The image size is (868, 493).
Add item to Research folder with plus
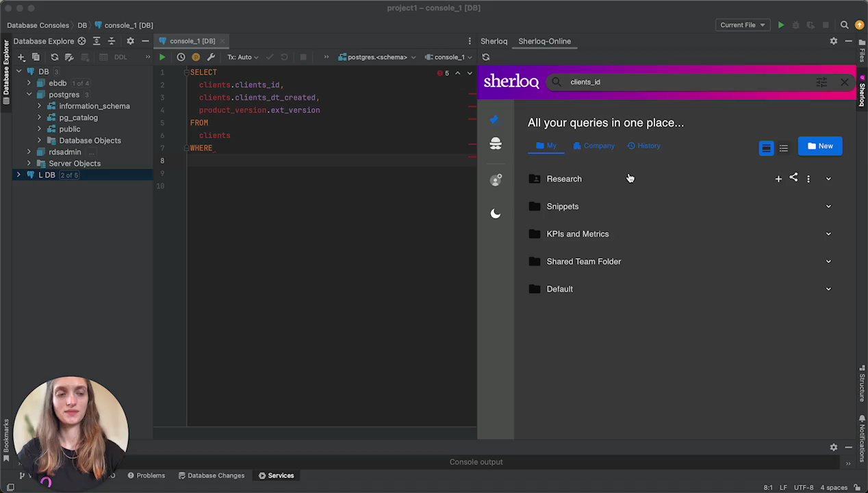click(778, 179)
